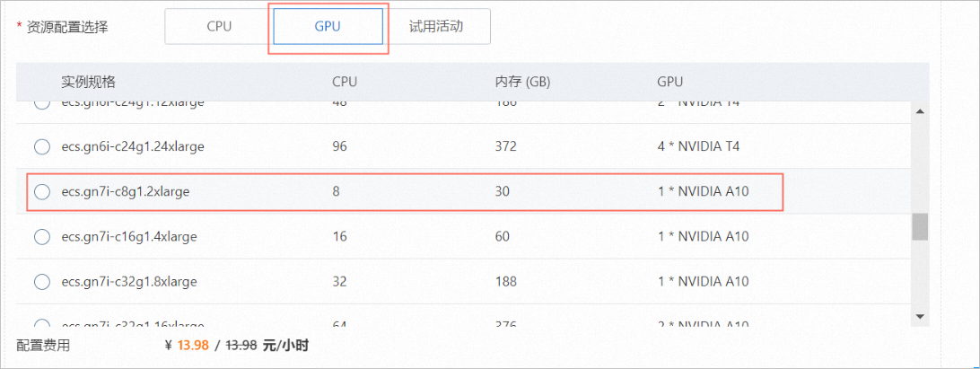
Task: Click the ecs.gn7i-c16g1.4xlarge instance name
Action: click(128, 237)
